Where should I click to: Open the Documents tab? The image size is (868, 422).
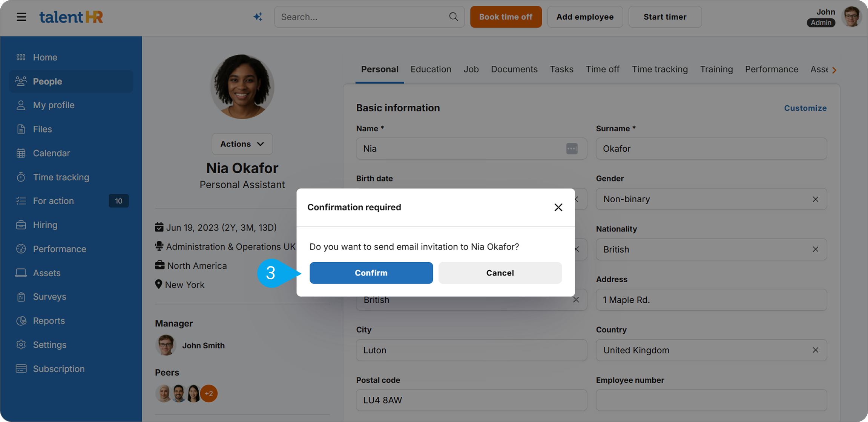pos(514,69)
